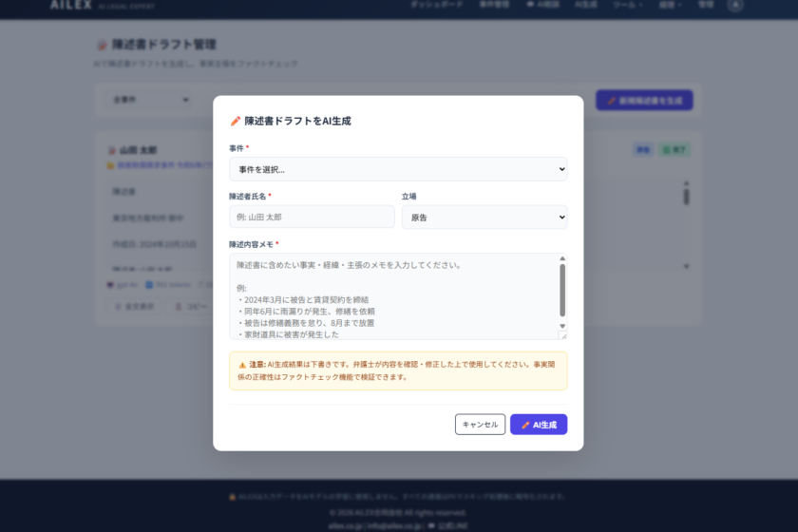Click the user avatar icon in the top bar

click(734, 5)
